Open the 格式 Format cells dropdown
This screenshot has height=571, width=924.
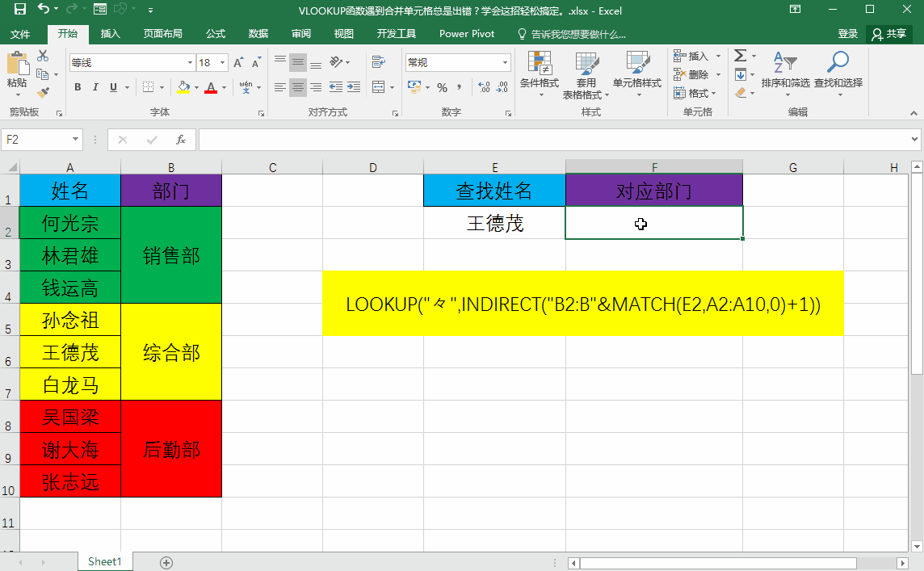point(695,93)
